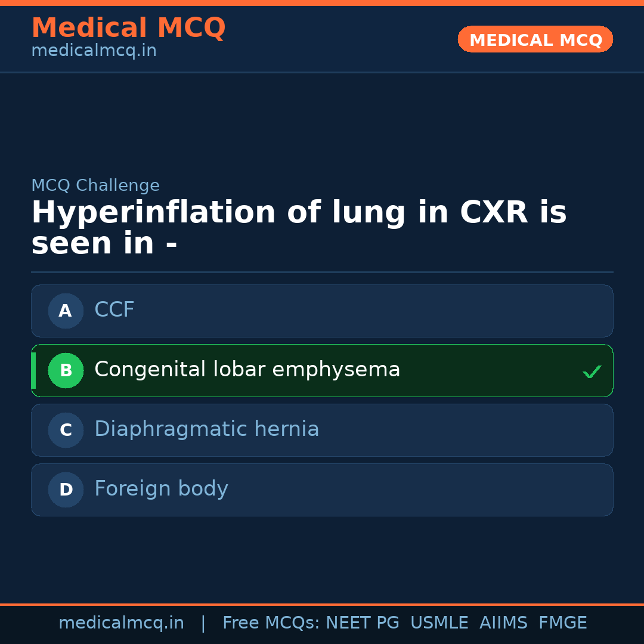The height and width of the screenshot is (644, 644).
Task: Open the medicalmcq.in link in the footer
Action: 121,623
